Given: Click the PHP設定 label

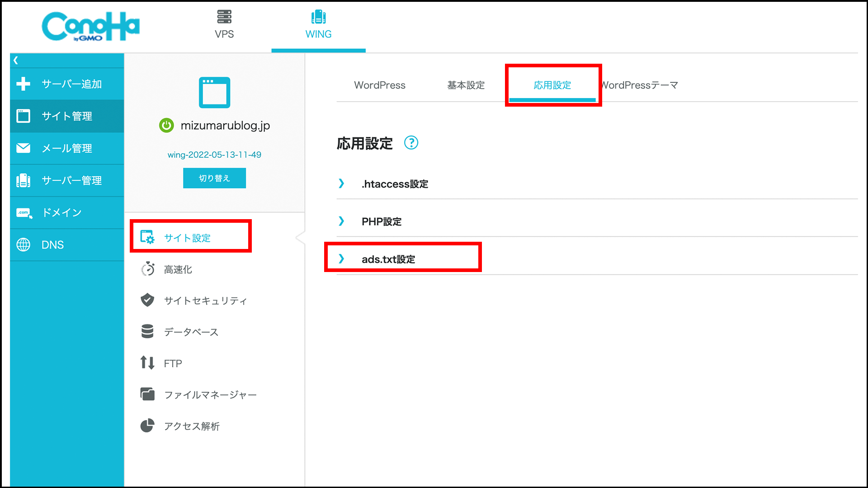Looking at the screenshot, I should click(382, 221).
